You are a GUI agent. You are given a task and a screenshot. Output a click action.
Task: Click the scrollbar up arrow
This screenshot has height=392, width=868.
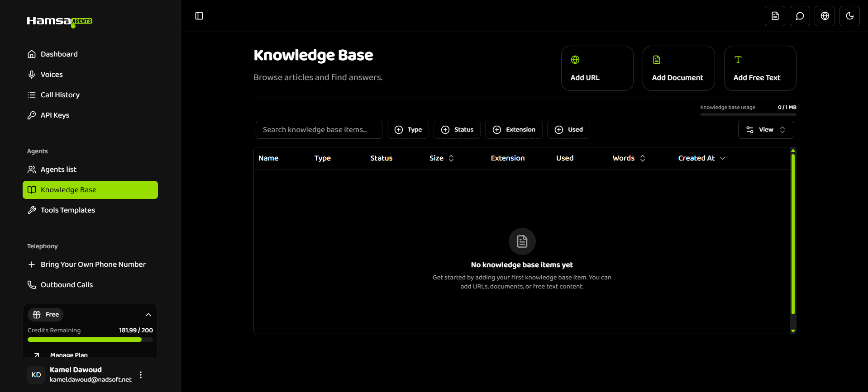(x=793, y=150)
